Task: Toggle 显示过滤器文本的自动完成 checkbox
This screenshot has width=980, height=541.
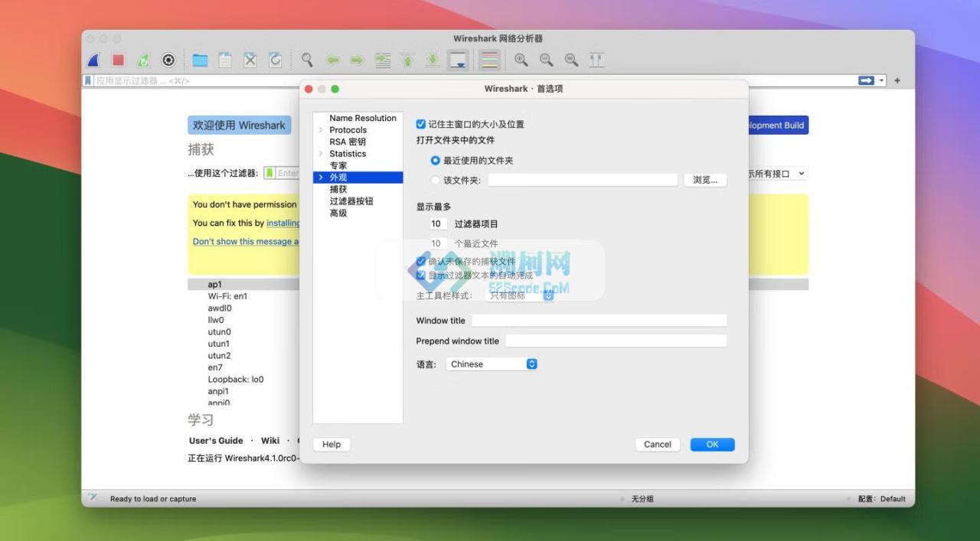Action: [x=421, y=275]
